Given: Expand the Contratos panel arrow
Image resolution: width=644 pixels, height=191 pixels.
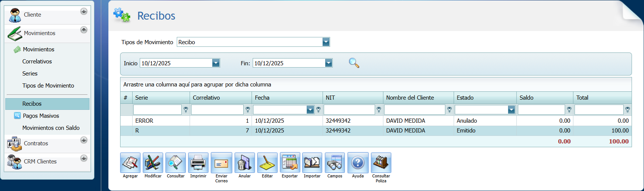Looking at the screenshot, I should 84,140.
